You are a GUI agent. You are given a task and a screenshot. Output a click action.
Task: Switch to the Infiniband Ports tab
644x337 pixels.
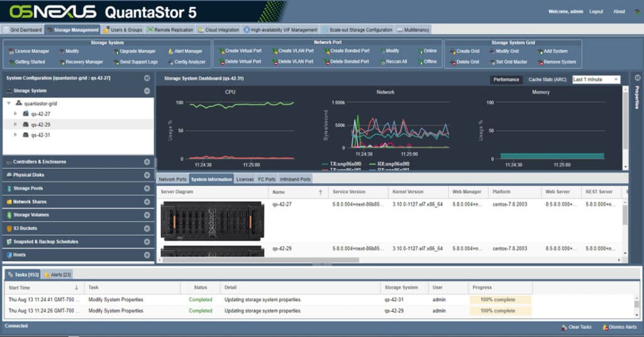(295, 179)
